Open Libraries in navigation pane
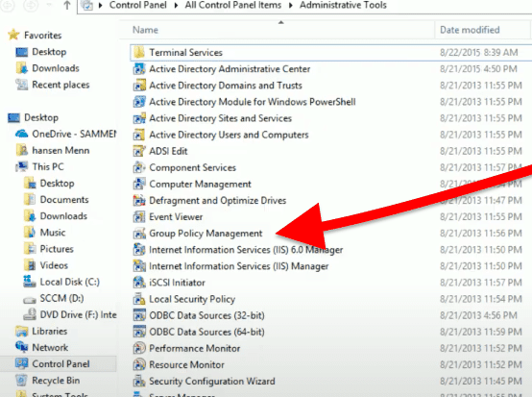Image resolution: width=532 pixels, height=397 pixels. point(50,331)
